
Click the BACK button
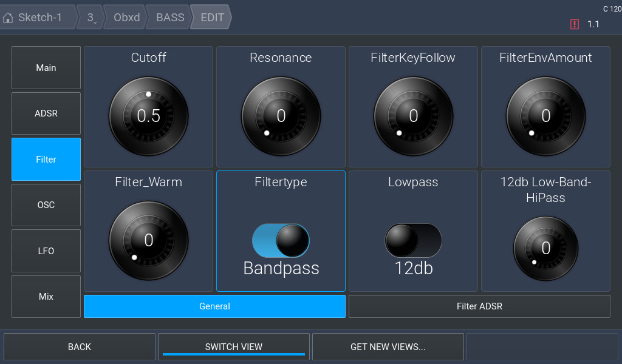[80, 346]
